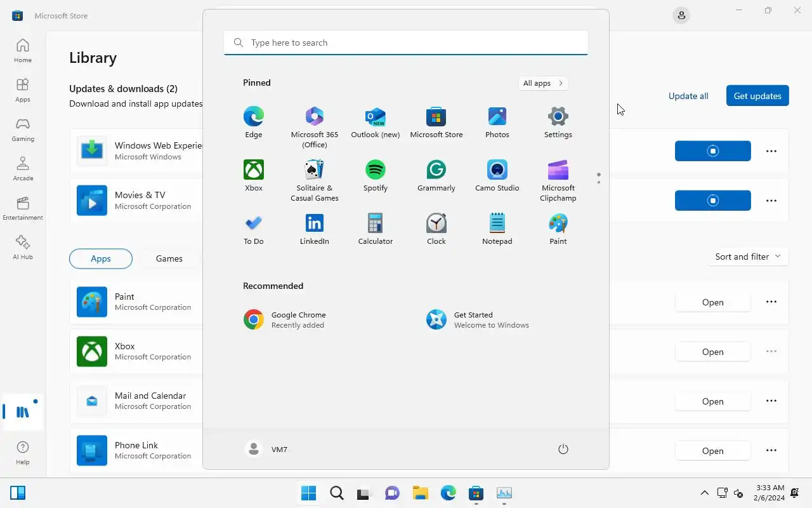
Task: Show more options for Paint row
Action: point(771,302)
